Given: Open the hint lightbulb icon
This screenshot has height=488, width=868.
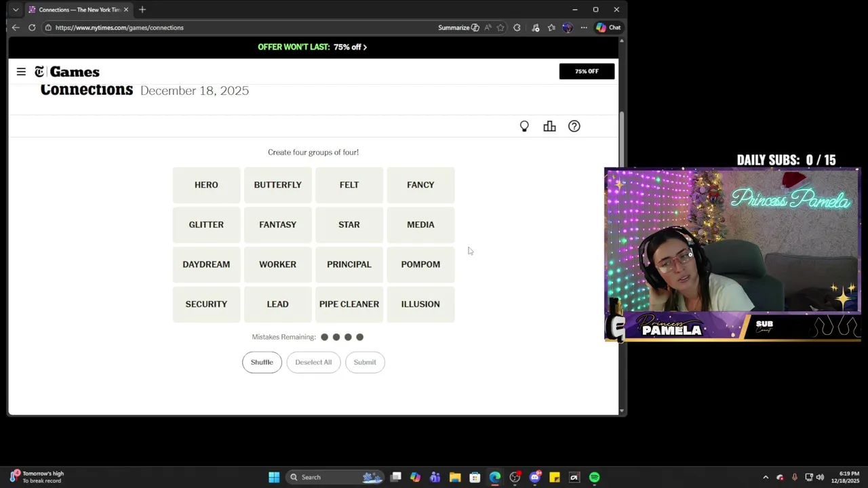Looking at the screenshot, I should coord(524,126).
